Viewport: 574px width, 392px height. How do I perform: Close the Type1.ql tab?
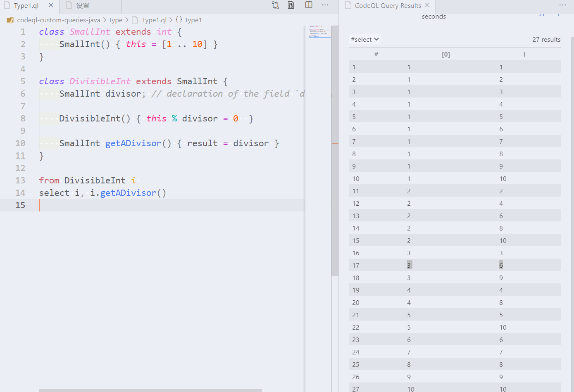51,5
